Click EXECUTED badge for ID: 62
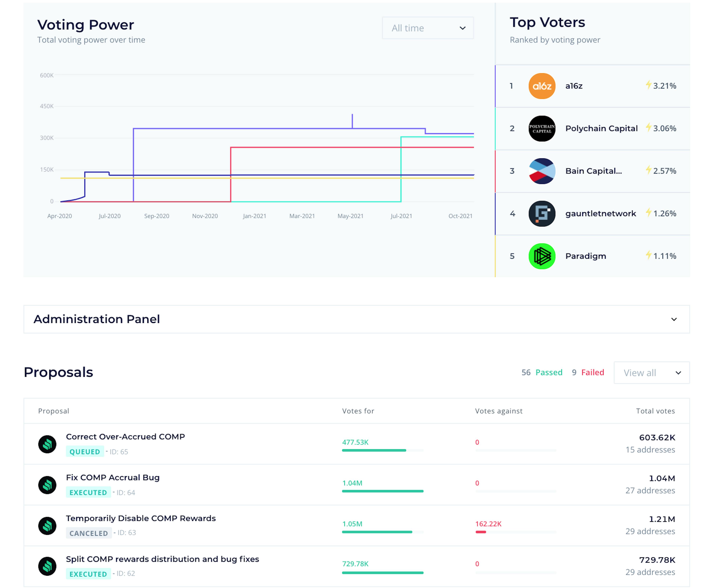 88,574
